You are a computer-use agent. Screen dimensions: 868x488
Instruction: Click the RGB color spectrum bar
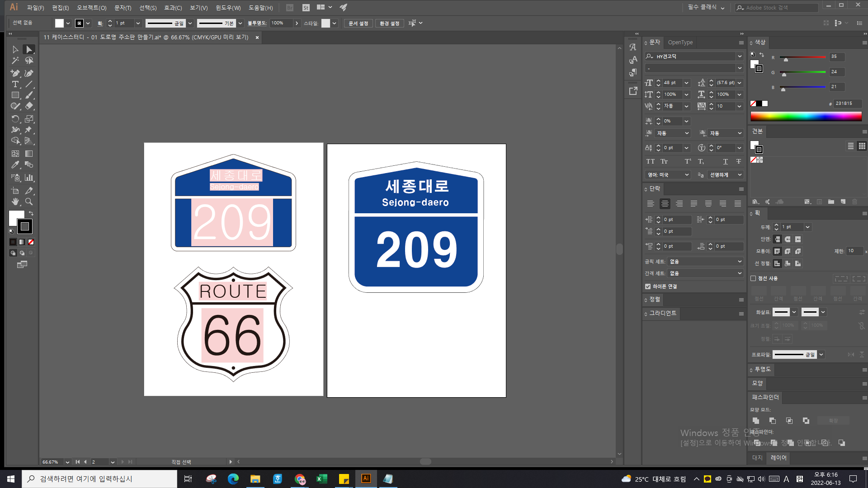[806, 117]
